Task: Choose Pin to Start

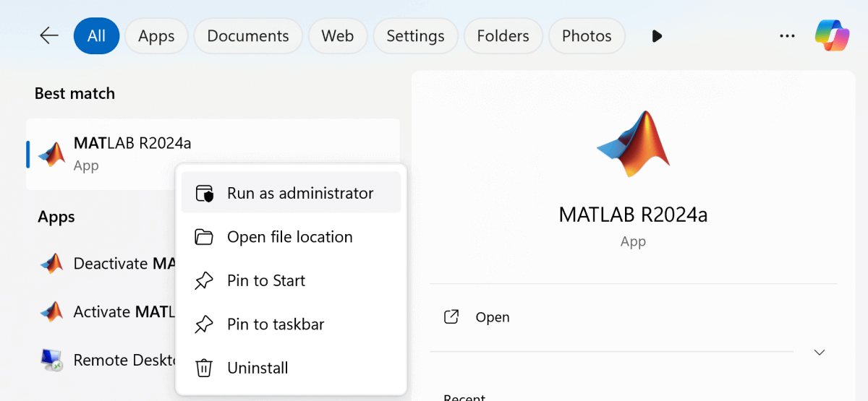Action: click(x=291, y=280)
